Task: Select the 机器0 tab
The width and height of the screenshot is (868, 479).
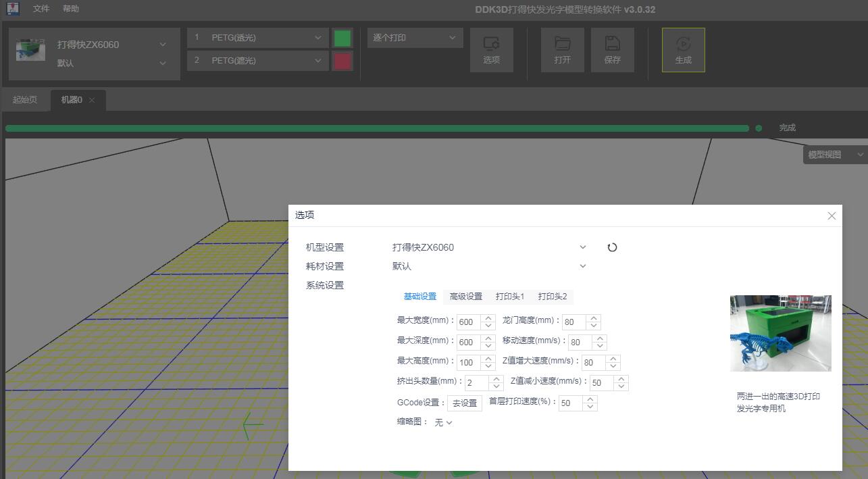Action: [72, 100]
